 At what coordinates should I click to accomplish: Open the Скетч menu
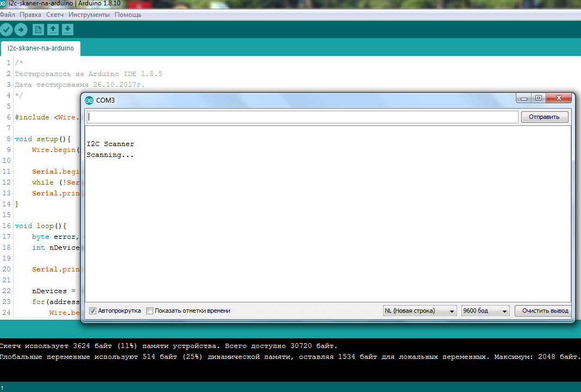[x=55, y=15]
